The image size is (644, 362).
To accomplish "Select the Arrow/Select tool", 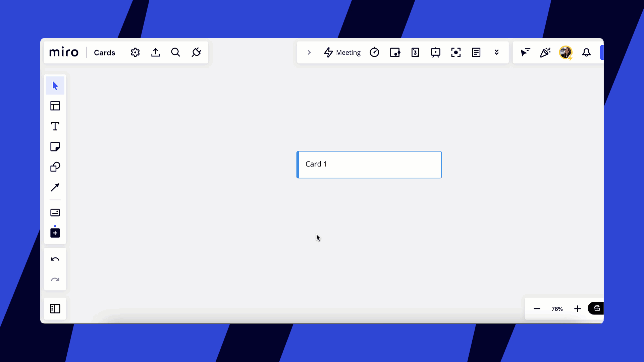I will tap(55, 85).
